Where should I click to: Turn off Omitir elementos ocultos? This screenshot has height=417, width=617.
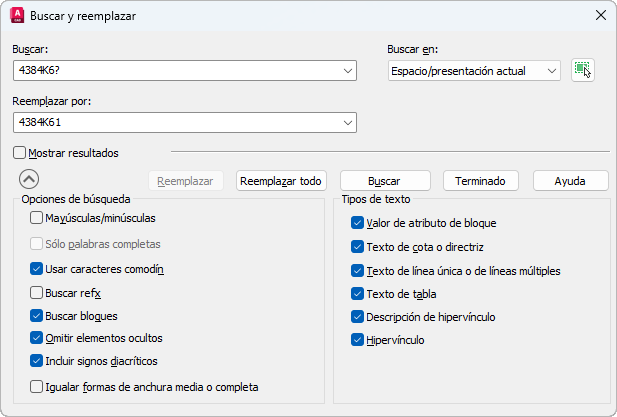(x=37, y=338)
